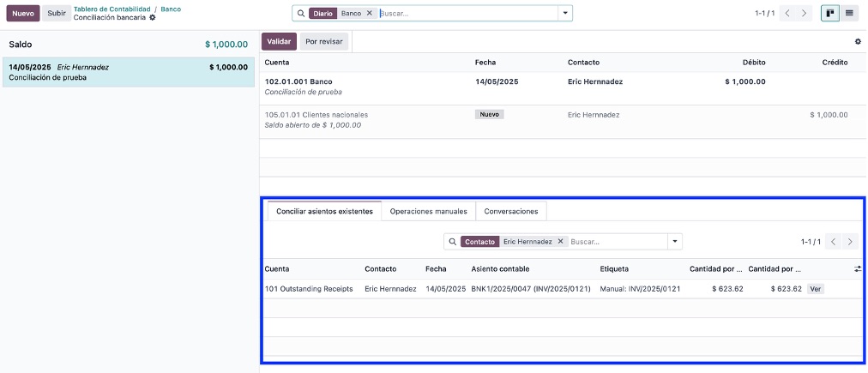Screen dimensions: 868x373
Task: Click the Saldo $ 1,000.00 amount
Action: [x=226, y=45]
